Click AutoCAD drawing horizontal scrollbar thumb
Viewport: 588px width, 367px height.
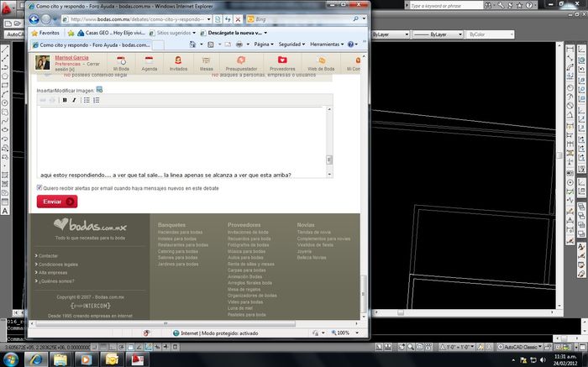tap(401, 312)
